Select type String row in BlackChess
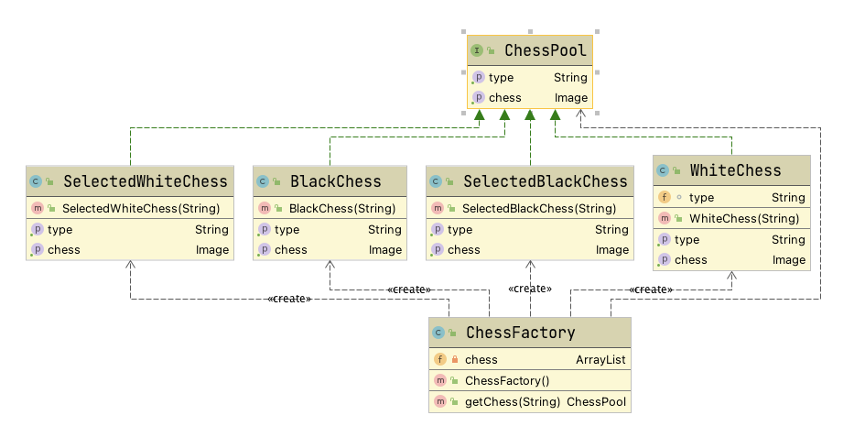This screenshot has width=866, height=437. coord(330,229)
